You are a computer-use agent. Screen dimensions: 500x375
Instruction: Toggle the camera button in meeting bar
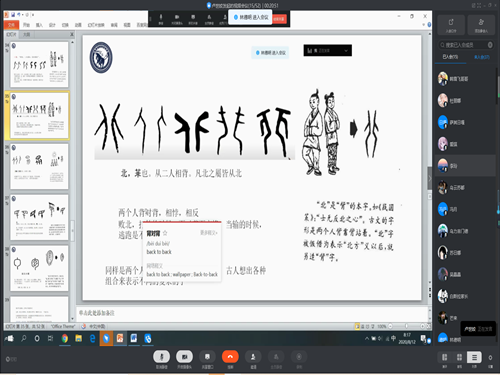pos(184,357)
